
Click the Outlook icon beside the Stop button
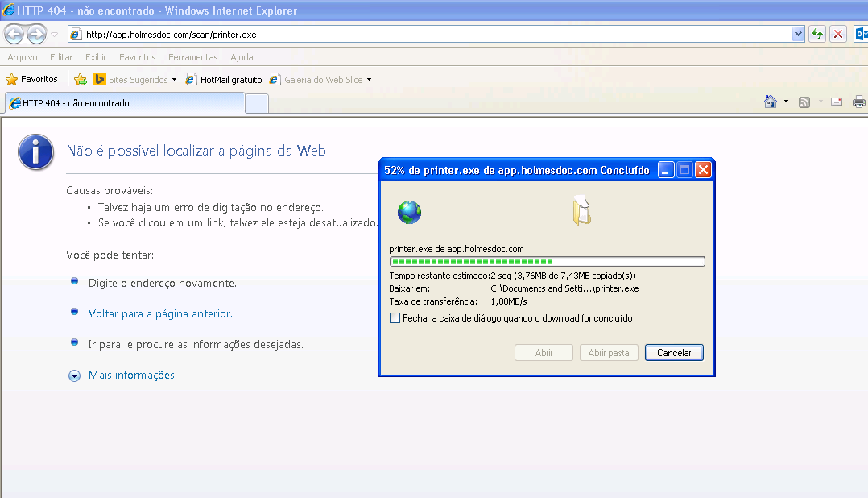(x=861, y=35)
